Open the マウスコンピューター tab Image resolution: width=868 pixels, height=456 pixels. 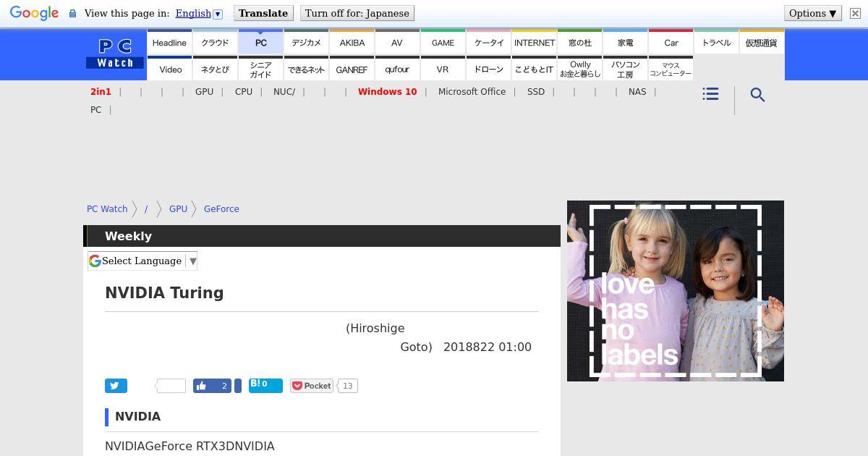(x=671, y=69)
